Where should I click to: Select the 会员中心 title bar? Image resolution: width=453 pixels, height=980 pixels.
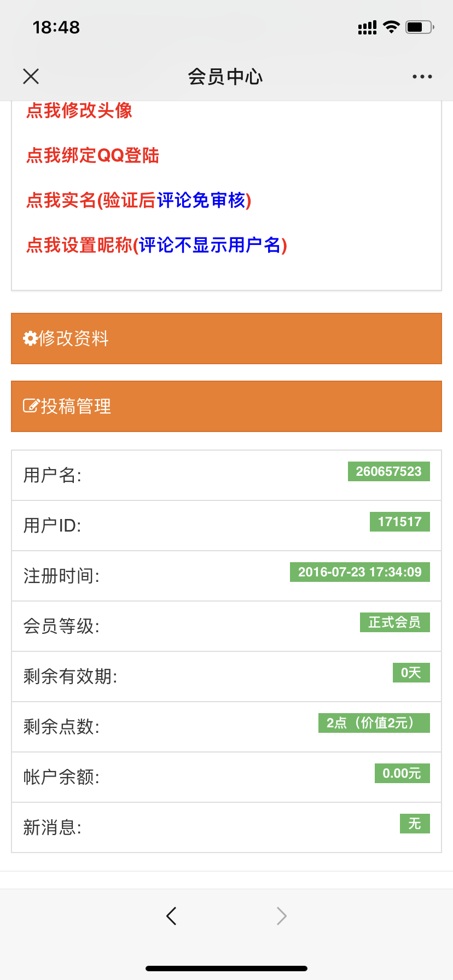click(x=226, y=76)
